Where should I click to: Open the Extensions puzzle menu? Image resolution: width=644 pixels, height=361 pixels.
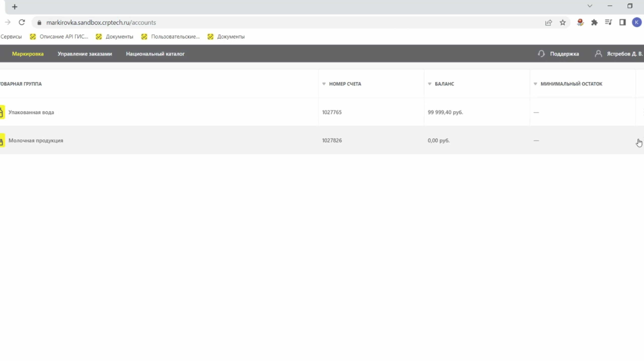(x=594, y=23)
